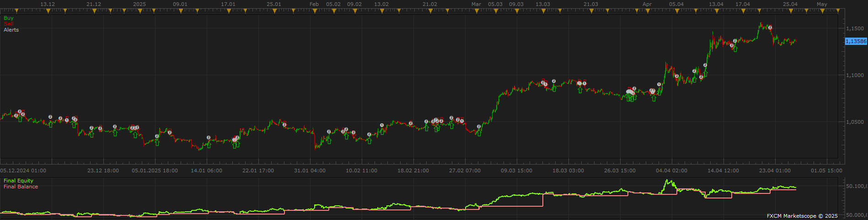Click the 09.01 date label on top axis
The width and height of the screenshot is (868, 220).
180,4
